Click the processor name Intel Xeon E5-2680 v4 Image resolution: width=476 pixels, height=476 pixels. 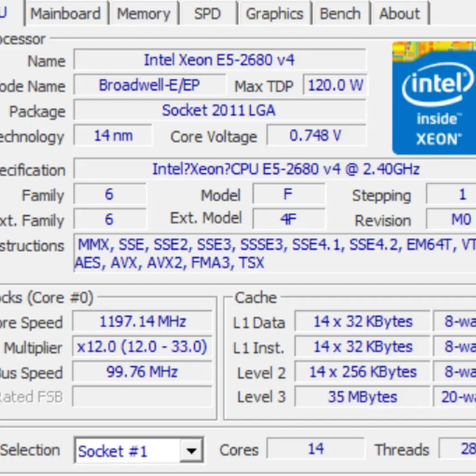(x=220, y=60)
